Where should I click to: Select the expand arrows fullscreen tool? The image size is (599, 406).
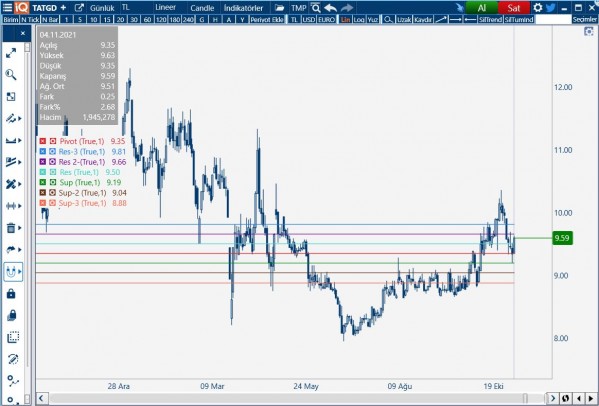(x=11, y=53)
